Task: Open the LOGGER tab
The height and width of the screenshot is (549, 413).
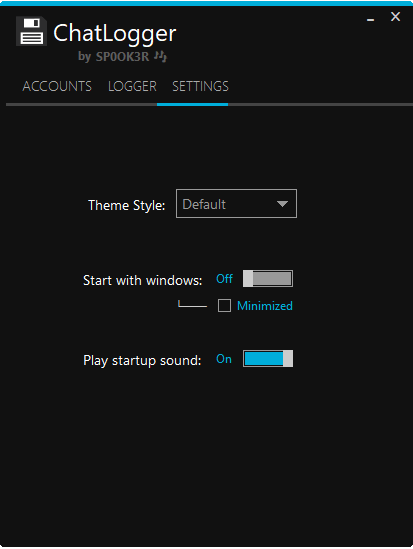Action: click(x=132, y=86)
